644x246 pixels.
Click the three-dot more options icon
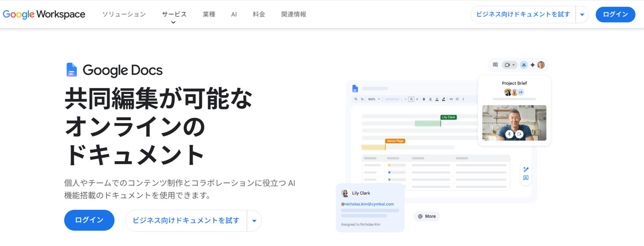(463, 99)
